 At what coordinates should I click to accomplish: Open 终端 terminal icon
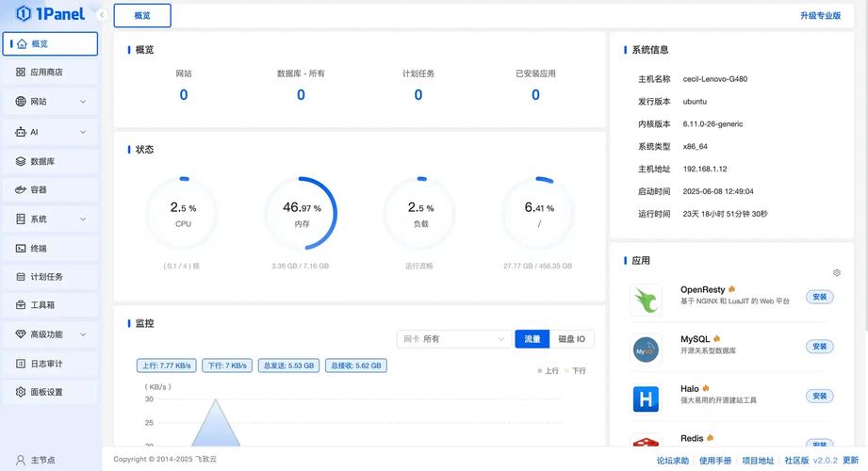21,249
